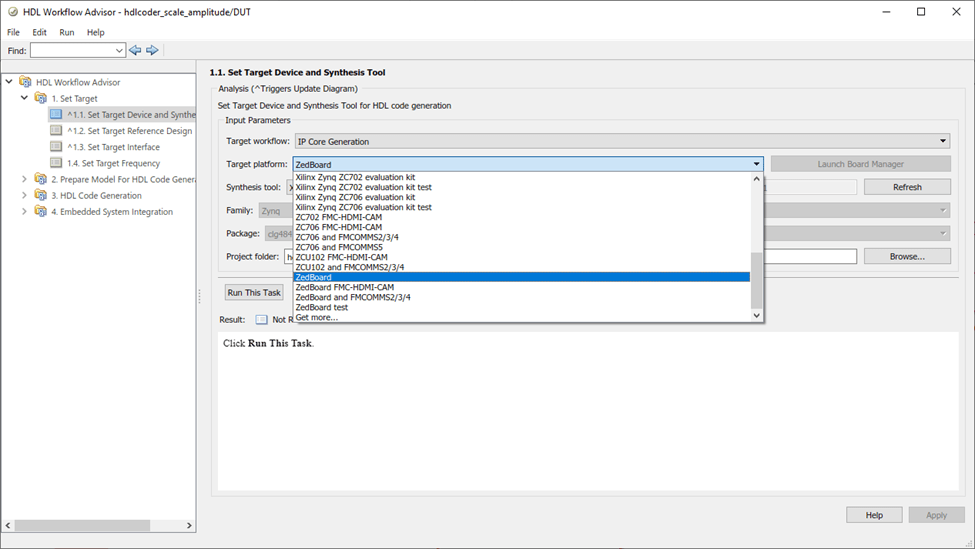This screenshot has height=549, width=975.
Task: Pick ZCU102 FMC-HDMI-CAM platform
Action: [522, 257]
